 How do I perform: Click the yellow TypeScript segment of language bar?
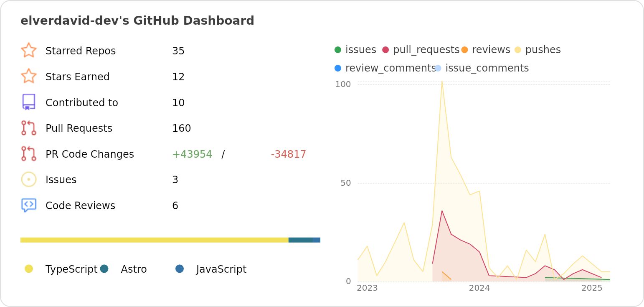pyautogui.click(x=155, y=240)
